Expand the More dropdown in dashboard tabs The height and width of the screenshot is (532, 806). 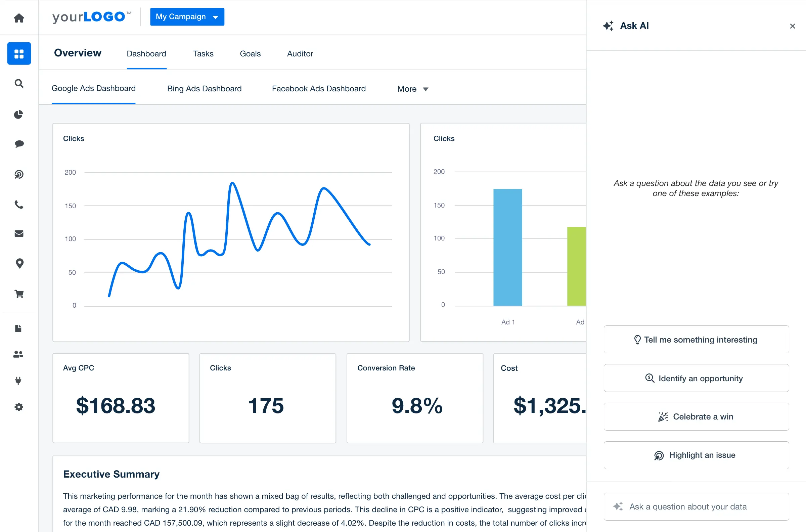[412, 89]
